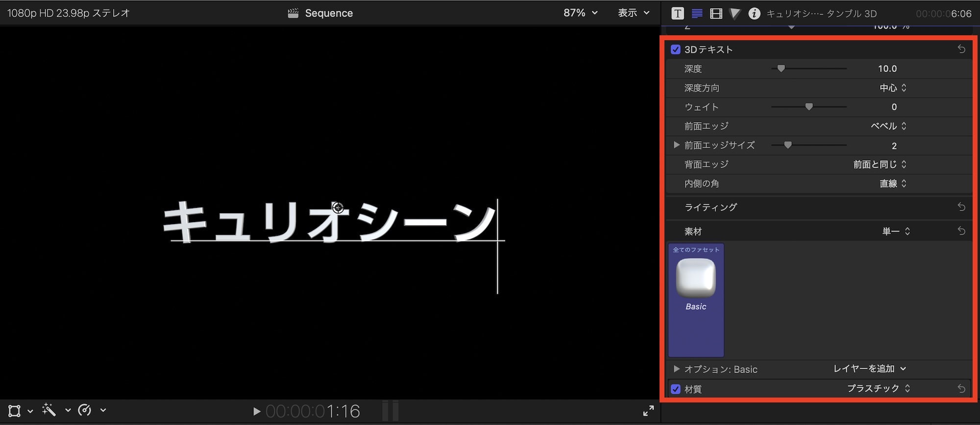The width and height of the screenshot is (980, 425).
Task: Adjust the 深度 slider handle
Action: point(781,69)
